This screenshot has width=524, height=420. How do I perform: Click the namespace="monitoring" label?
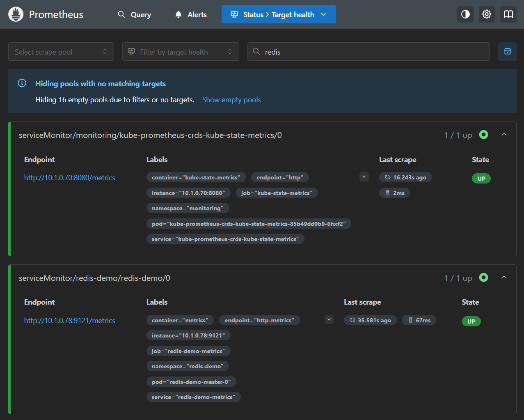pyautogui.click(x=188, y=208)
